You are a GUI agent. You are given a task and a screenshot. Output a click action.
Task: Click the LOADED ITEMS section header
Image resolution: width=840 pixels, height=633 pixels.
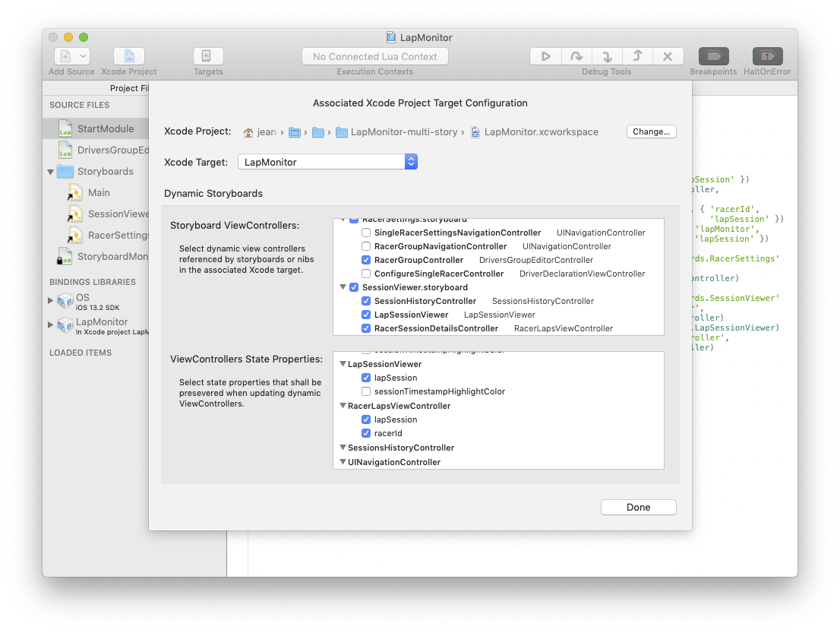81,353
